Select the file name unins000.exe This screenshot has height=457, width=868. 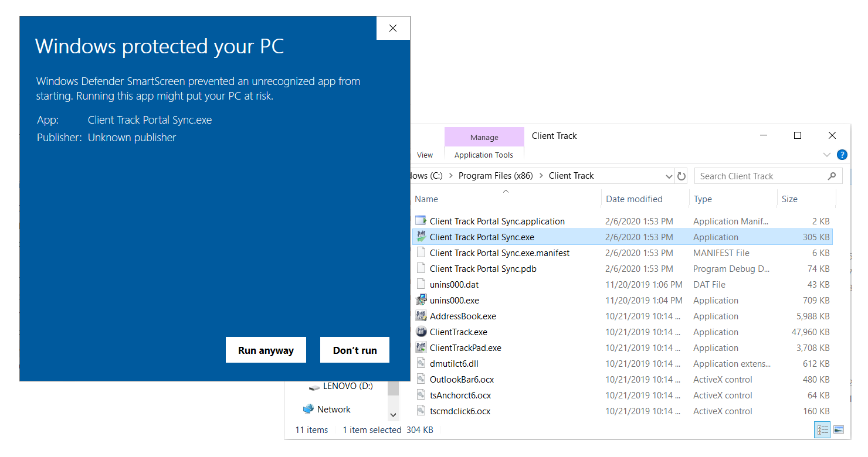click(x=454, y=300)
